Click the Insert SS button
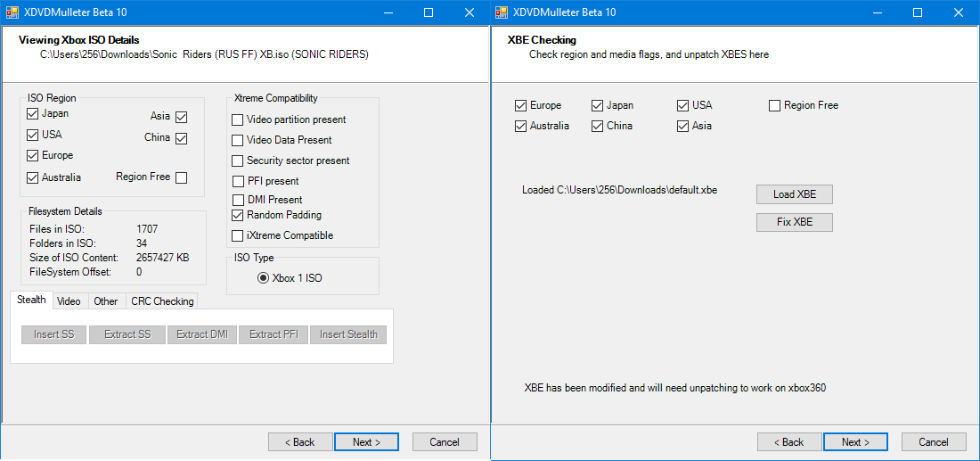Image resolution: width=980 pixels, height=461 pixels. (x=54, y=334)
